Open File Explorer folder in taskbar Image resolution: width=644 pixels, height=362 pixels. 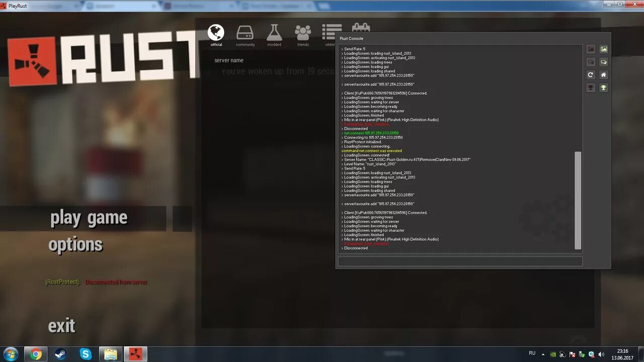111,354
